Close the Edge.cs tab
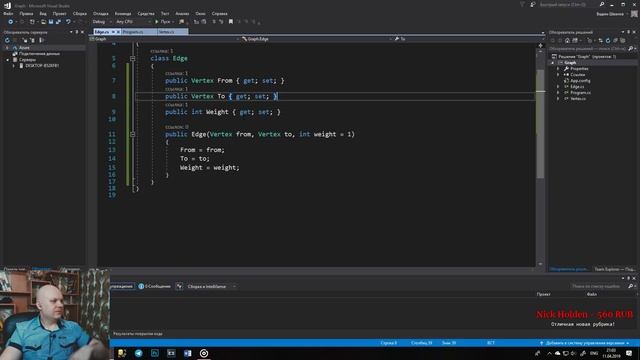Viewport: 640px width, 360px height. (x=118, y=32)
